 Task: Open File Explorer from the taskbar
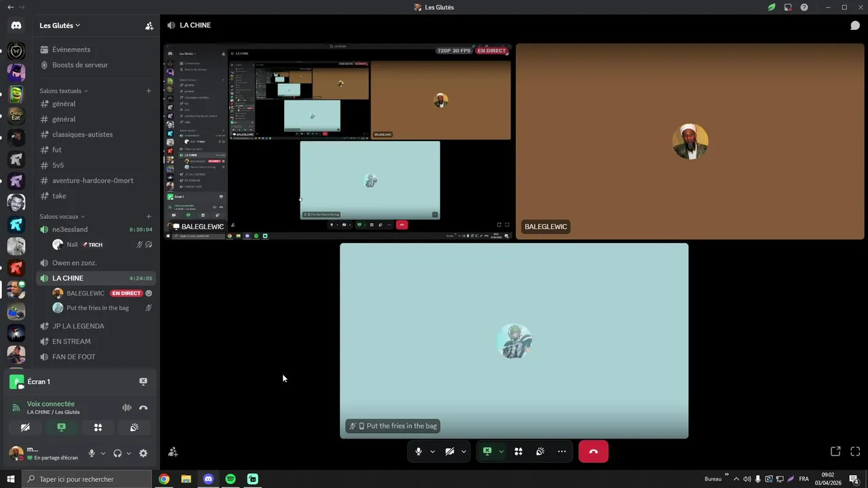[x=186, y=479]
